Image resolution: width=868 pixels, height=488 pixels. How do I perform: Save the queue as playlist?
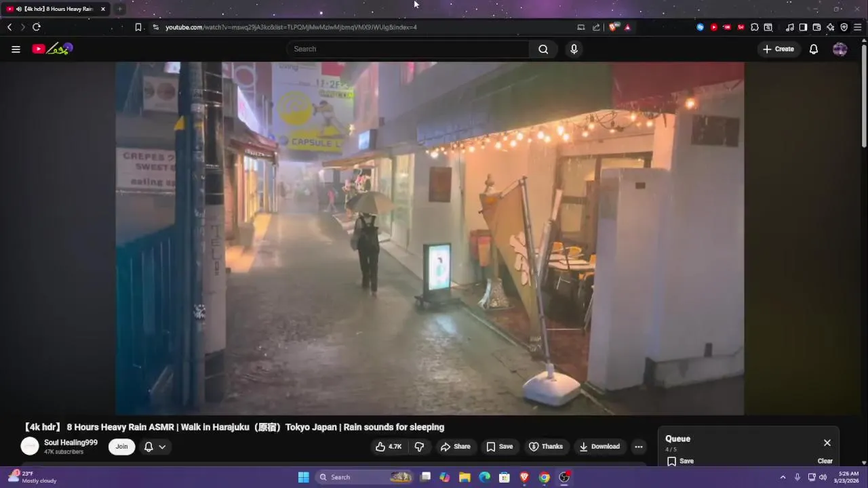click(x=680, y=461)
